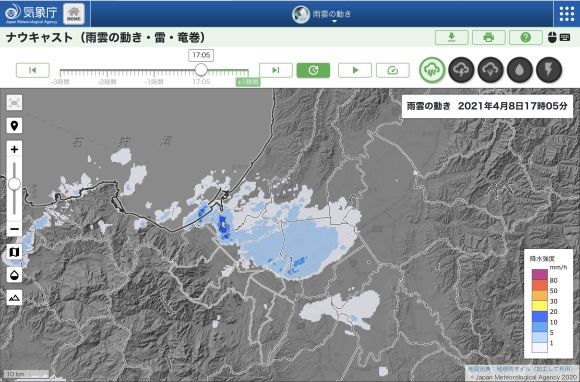Image resolution: width=580 pixels, height=382 pixels.
Task: Select the rain cloud movement layer
Action: pos(432,70)
